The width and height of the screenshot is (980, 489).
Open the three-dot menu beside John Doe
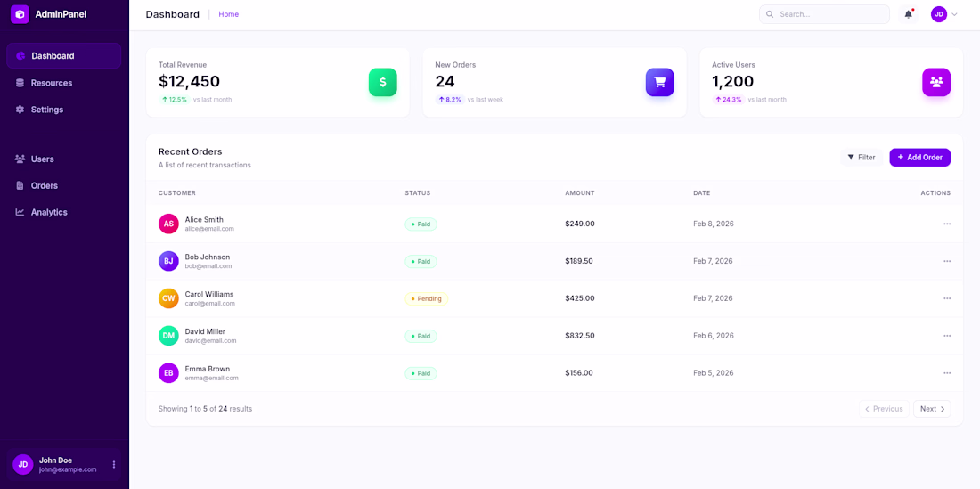(114, 465)
